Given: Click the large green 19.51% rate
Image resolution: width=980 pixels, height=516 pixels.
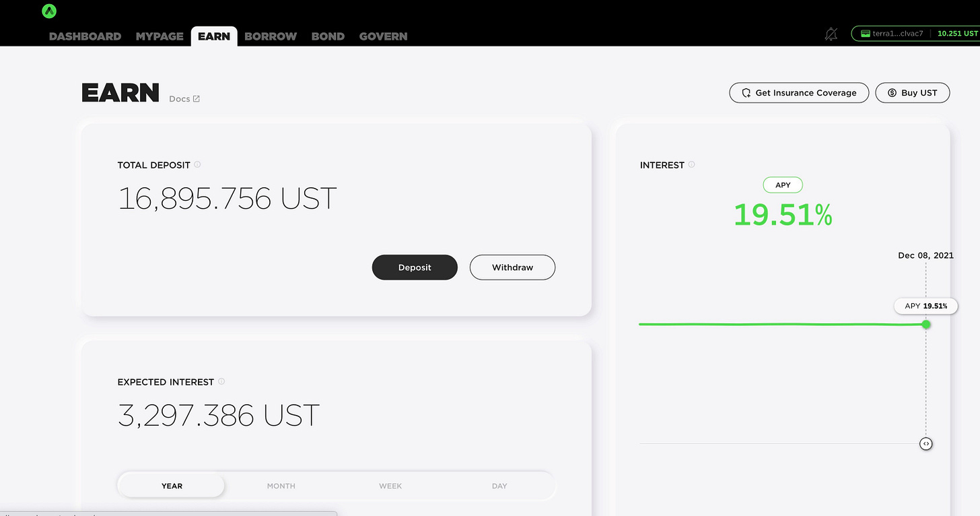Looking at the screenshot, I should 783,216.
